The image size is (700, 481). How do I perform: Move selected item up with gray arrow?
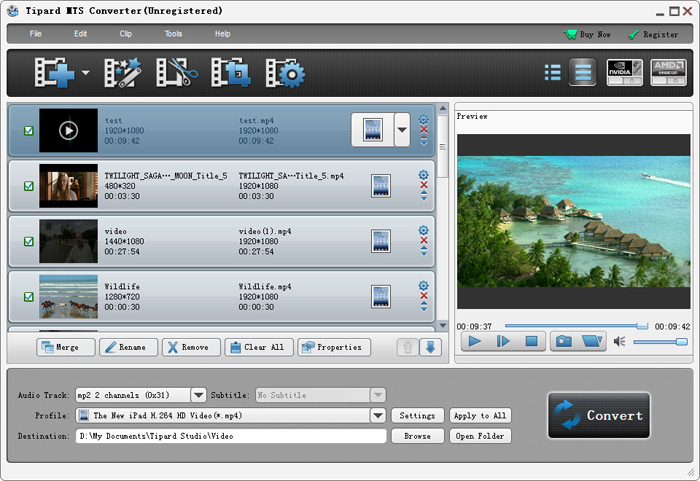(x=408, y=347)
